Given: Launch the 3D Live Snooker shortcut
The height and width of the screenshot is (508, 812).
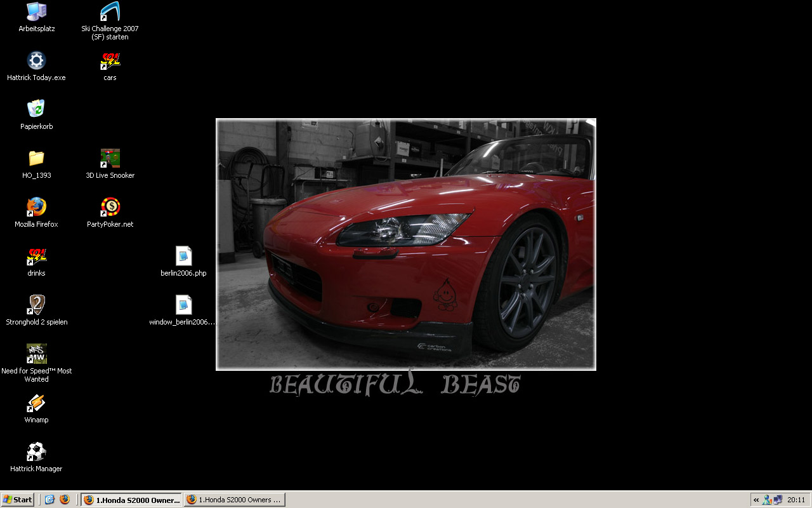Looking at the screenshot, I should tap(110, 158).
